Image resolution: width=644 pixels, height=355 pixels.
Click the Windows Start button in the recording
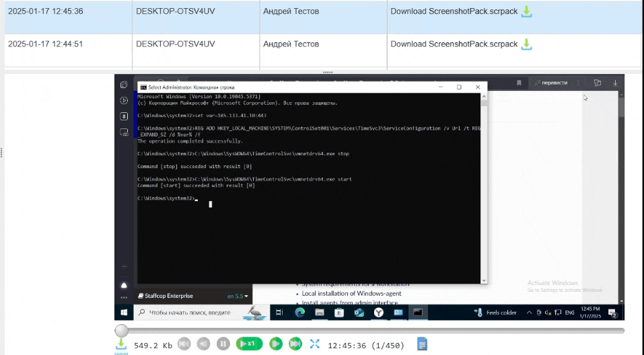point(124,313)
